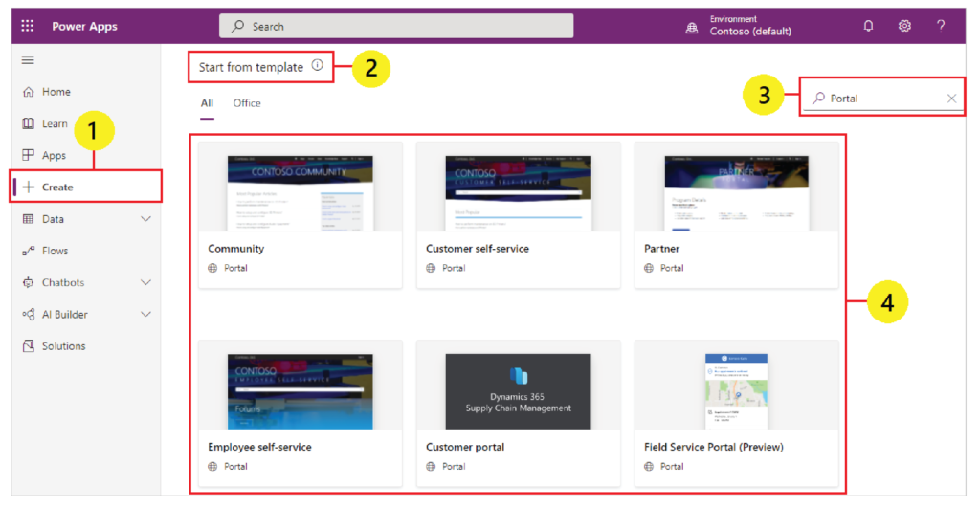Viewport: 980px width, 507px height.
Task: Click the help question mark icon
Action: click(941, 26)
